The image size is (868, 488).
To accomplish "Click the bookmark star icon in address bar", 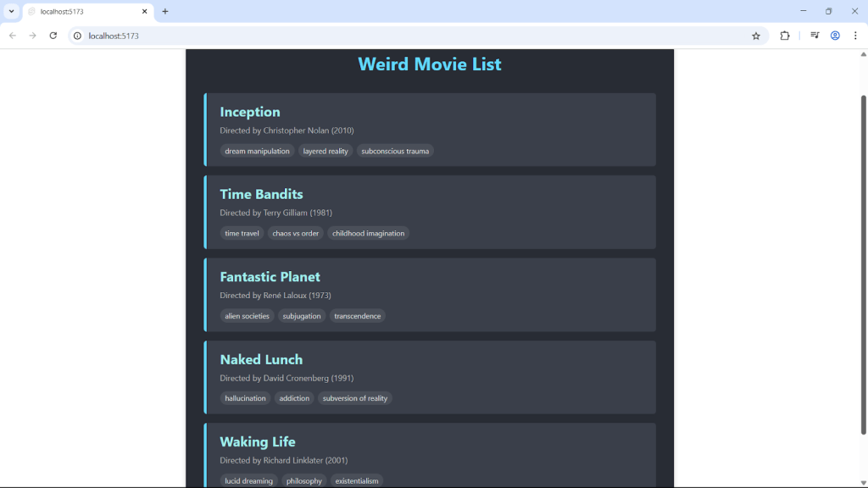I will click(x=755, y=36).
